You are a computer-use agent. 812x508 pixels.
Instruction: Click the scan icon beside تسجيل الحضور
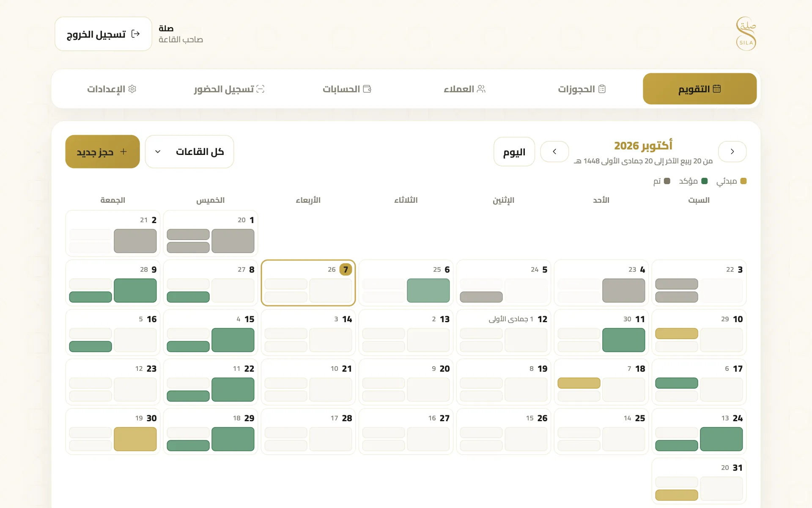[x=261, y=89]
